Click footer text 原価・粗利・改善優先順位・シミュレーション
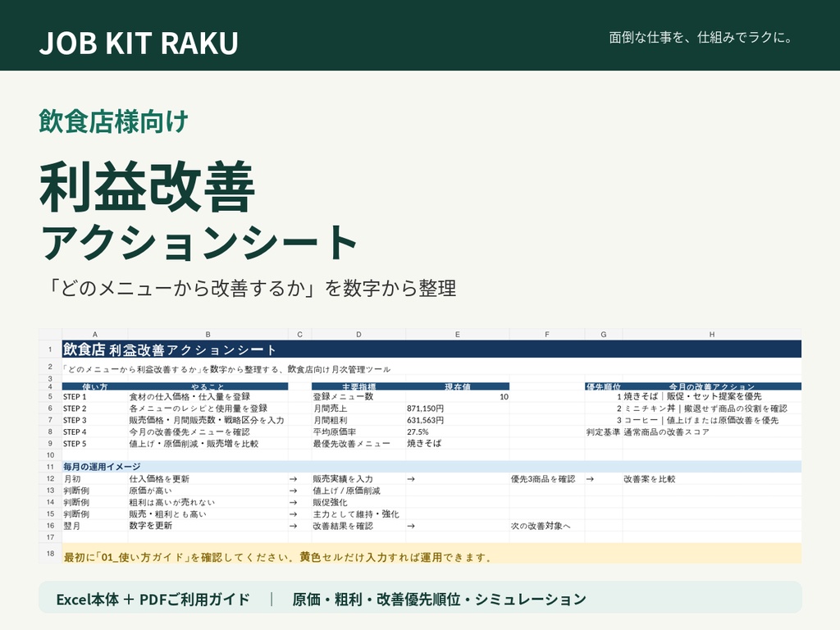 pos(440,599)
